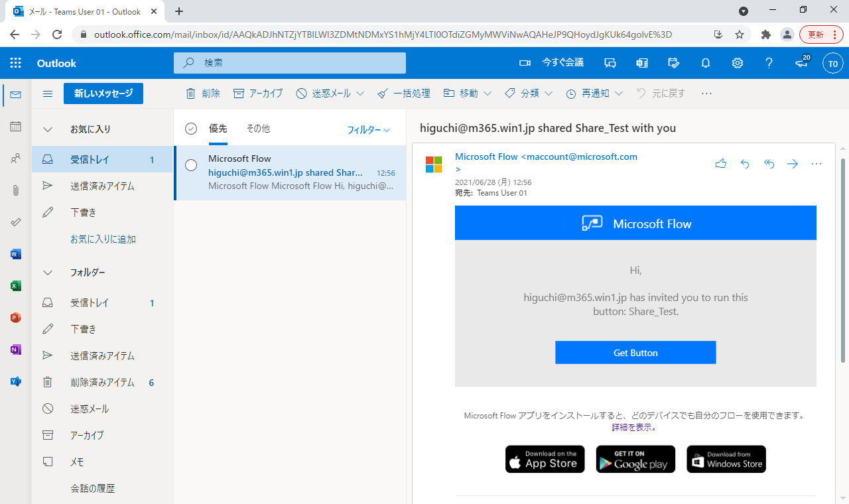Switch to the 優先 focused tab
The height and width of the screenshot is (504, 849).
point(218,129)
